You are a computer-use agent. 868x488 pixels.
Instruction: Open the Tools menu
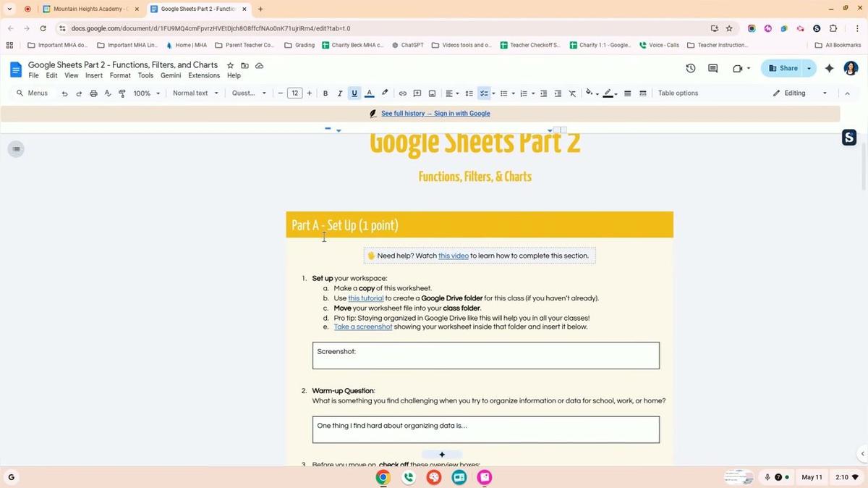pyautogui.click(x=145, y=75)
